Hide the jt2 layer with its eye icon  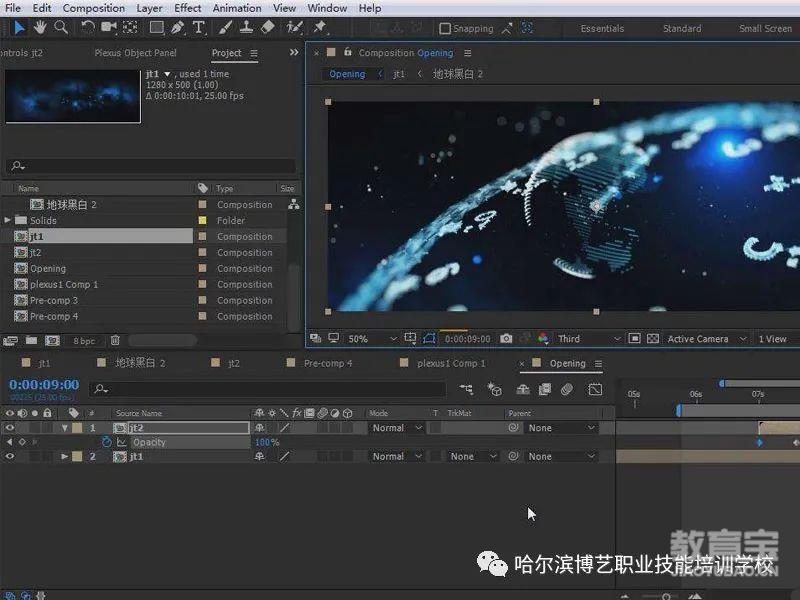click(10, 428)
